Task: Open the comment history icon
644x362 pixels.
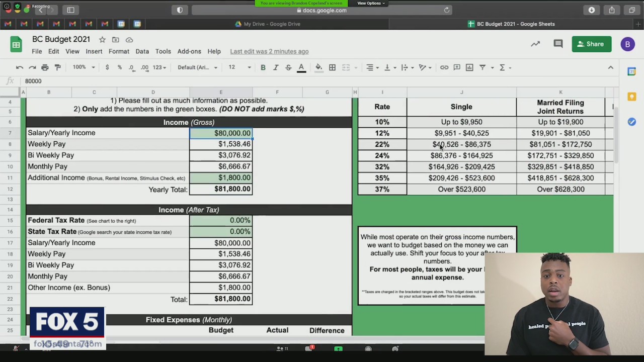Action: click(x=558, y=44)
